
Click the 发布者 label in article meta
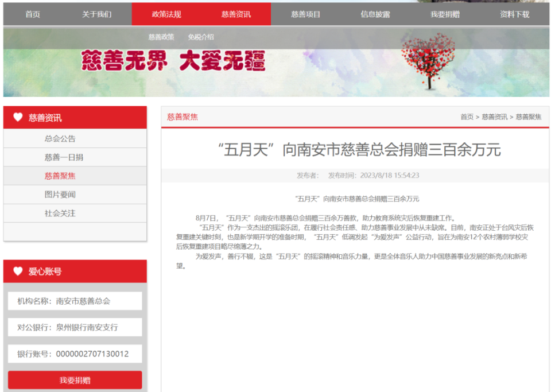click(308, 175)
